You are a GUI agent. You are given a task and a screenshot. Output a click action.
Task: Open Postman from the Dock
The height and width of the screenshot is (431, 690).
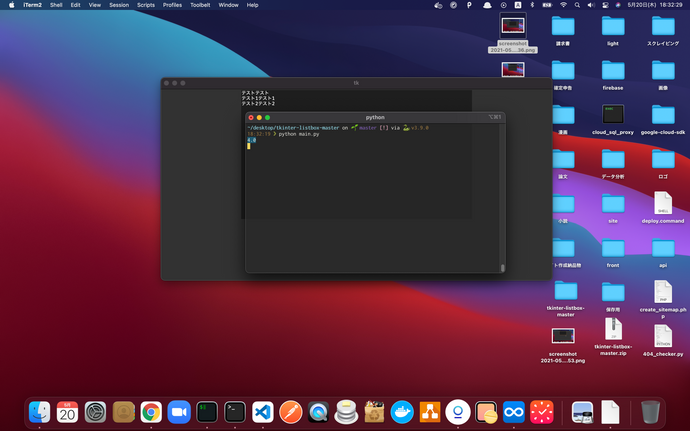[290, 413]
